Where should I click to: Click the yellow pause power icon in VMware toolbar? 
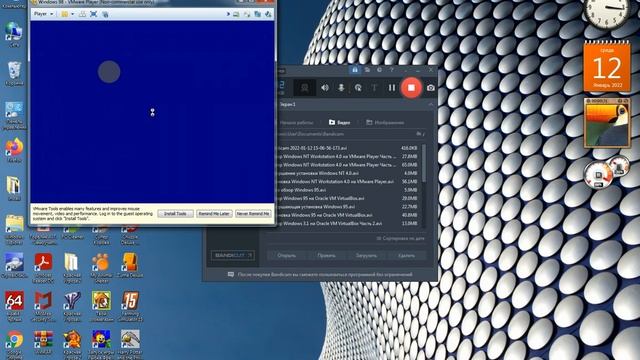pyautogui.click(x=64, y=14)
